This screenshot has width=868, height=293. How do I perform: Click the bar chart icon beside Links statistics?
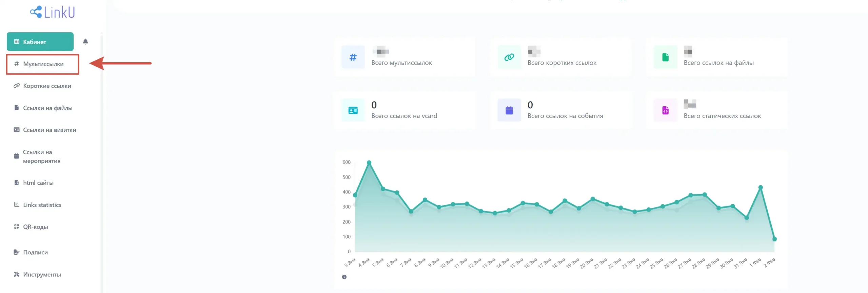tap(16, 204)
